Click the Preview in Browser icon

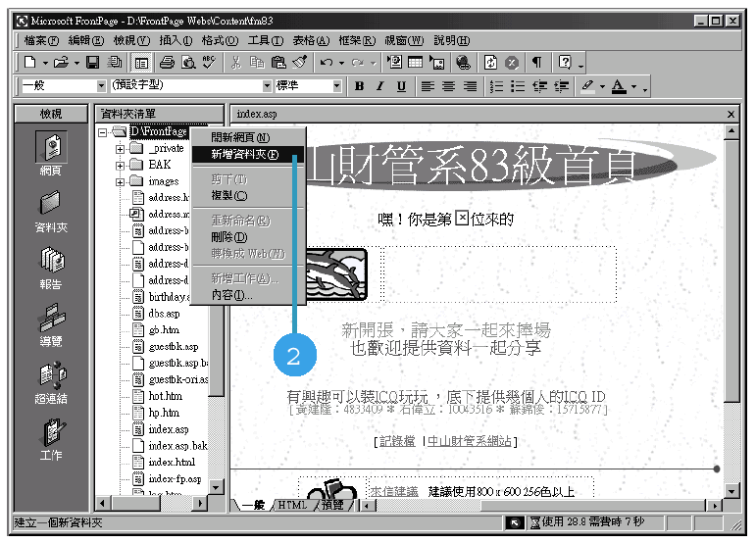(188, 62)
